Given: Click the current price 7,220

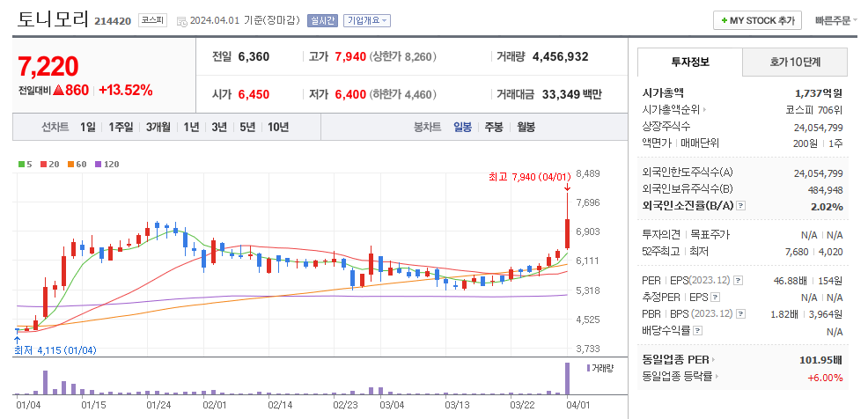Looking at the screenshot, I should click(x=48, y=66).
